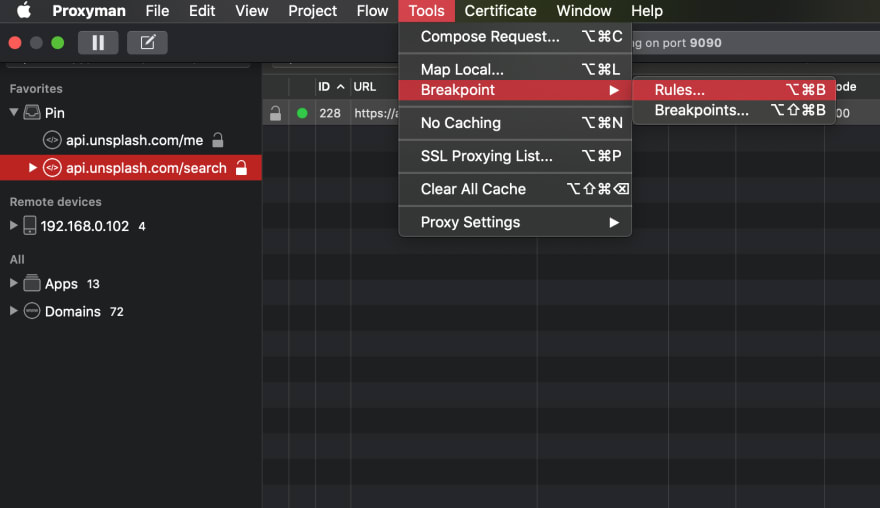
Task: Select the Domains row
Action: click(131, 311)
